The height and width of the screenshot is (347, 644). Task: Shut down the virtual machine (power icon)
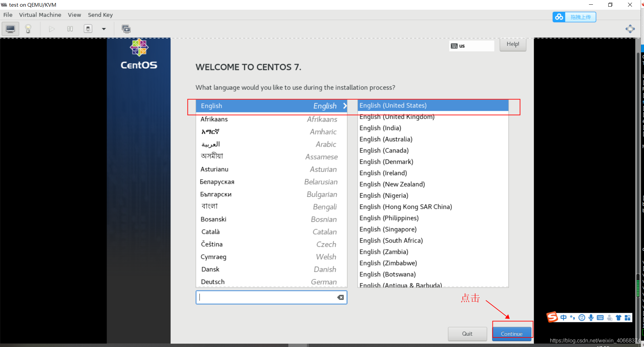coord(88,29)
